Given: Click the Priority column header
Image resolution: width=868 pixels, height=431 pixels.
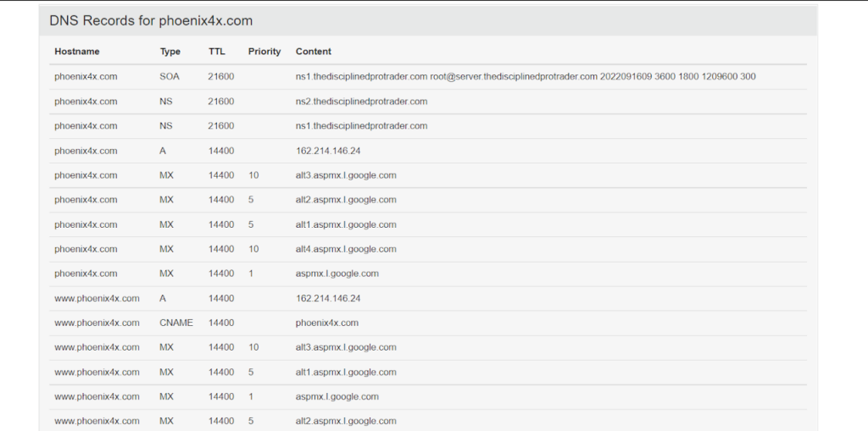Looking at the screenshot, I should [264, 52].
